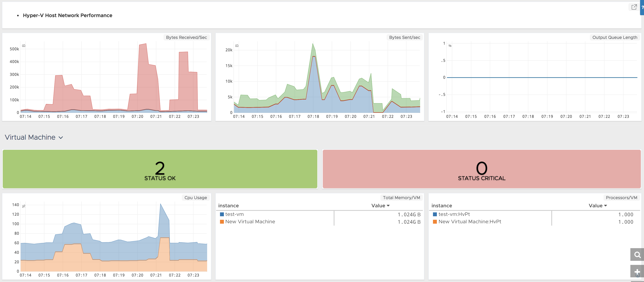This screenshot has height=282, width=644.
Task: Click the Bytes Received/Sec chart title
Action: pos(186,38)
